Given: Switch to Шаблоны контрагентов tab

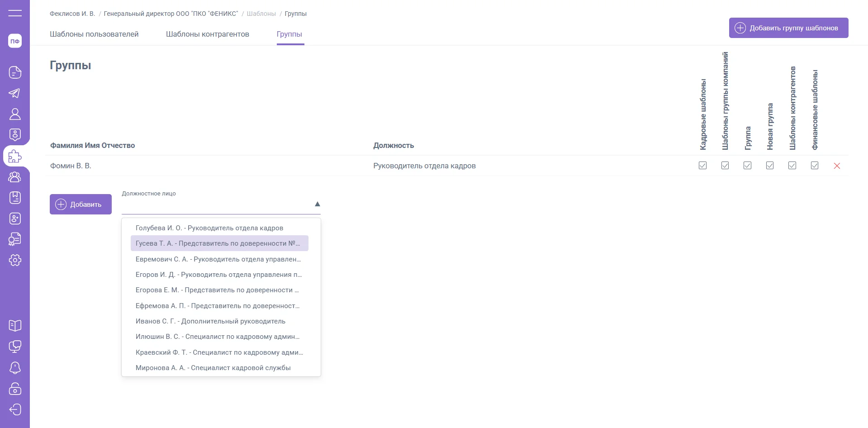Looking at the screenshot, I should [x=207, y=34].
